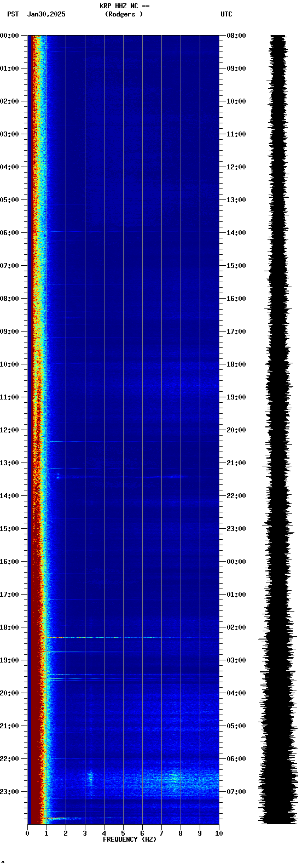Click the '22:00' PST time label

[9, 759]
